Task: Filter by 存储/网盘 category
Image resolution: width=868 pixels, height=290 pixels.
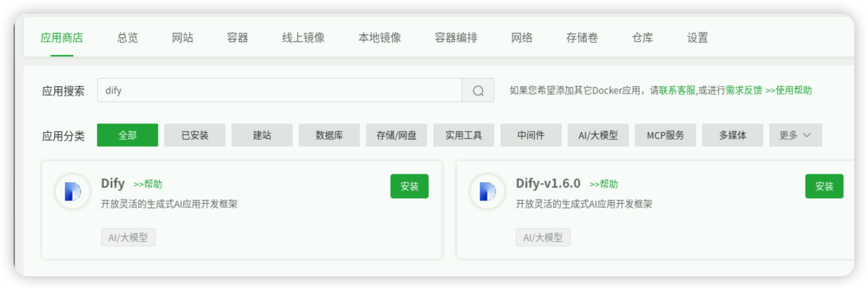Action: 397,135
